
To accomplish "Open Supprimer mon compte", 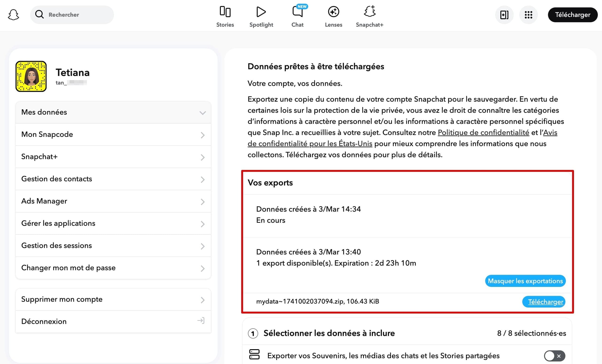I will [x=113, y=300].
